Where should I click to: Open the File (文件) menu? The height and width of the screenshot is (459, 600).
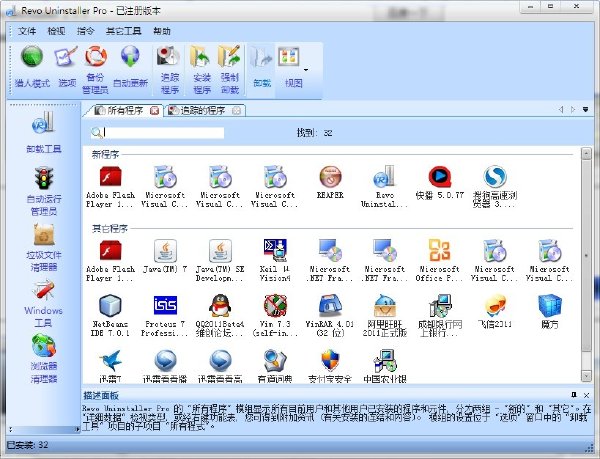coord(27,31)
